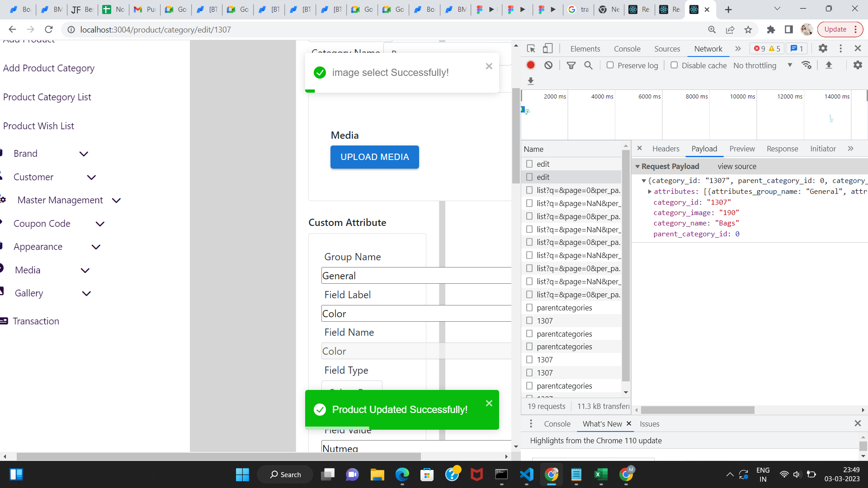Expand the Media sidebar menu
868x488 pixels.
point(85,270)
